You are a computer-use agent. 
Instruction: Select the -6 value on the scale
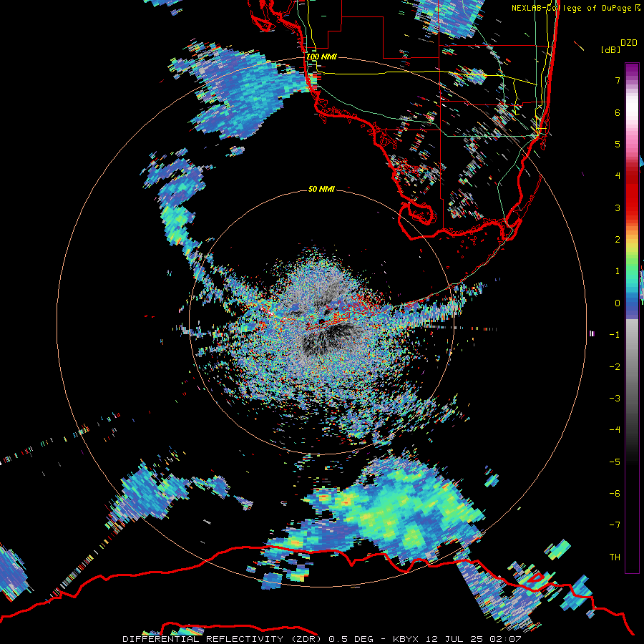click(615, 493)
